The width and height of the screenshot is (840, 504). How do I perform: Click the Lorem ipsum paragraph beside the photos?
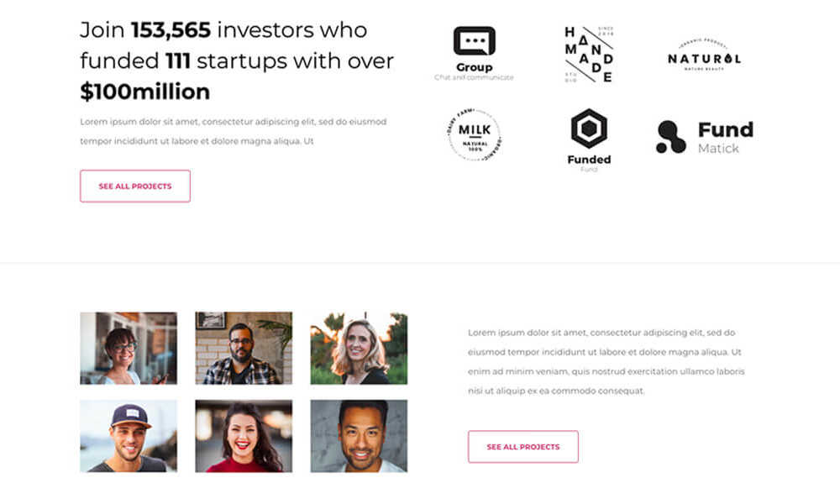[x=606, y=361]
